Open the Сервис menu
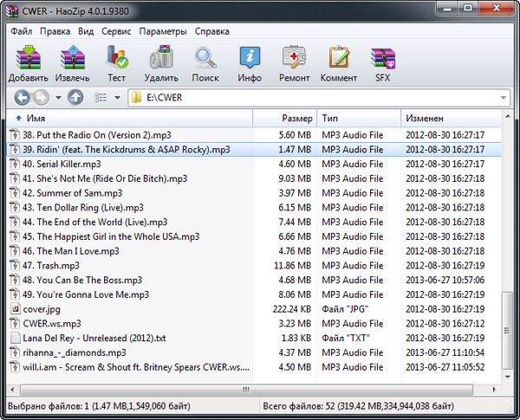Image resolution: width=520 pixels, height=420 pixels. pyautogui.click(x=116, y=31)
